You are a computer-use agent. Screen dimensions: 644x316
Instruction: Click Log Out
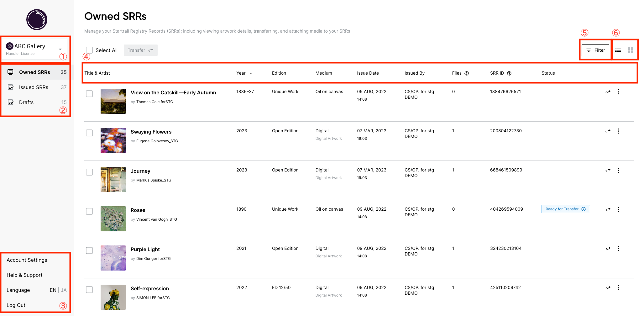(16, 305)
